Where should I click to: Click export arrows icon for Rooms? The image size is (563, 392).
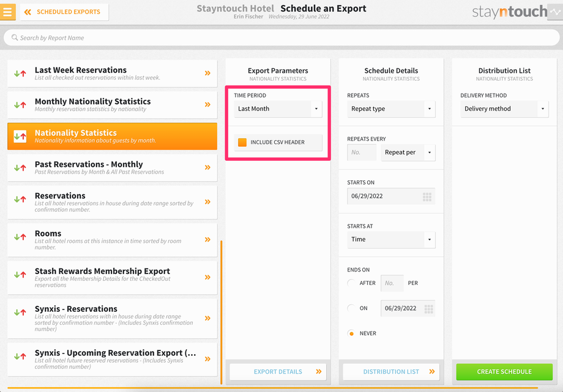click(x=20, y=237)
